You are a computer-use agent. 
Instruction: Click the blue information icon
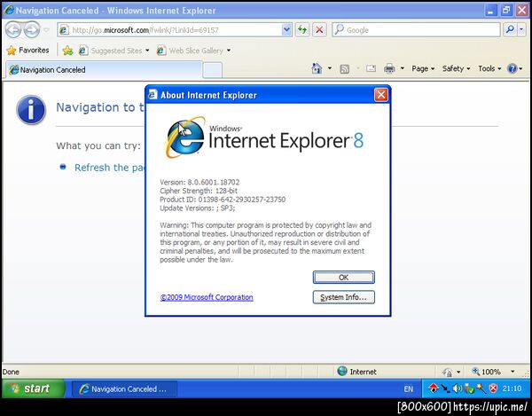coord(31,110)
